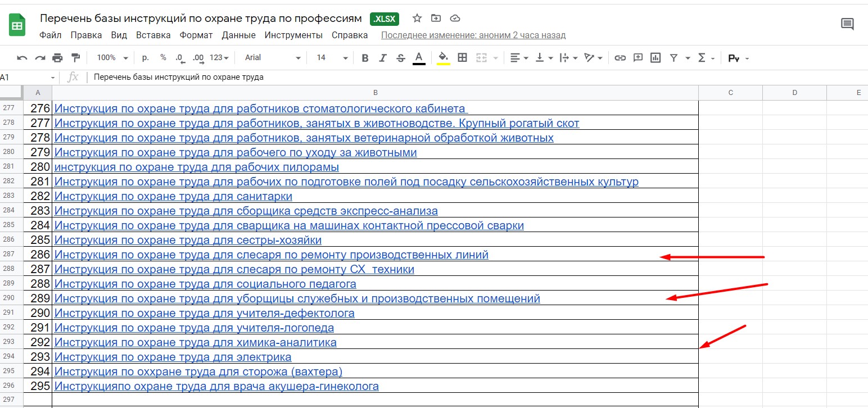The height and width of the screenshot is (408, 868).
Task: Open text rotation dropdown
Action: 593,58
